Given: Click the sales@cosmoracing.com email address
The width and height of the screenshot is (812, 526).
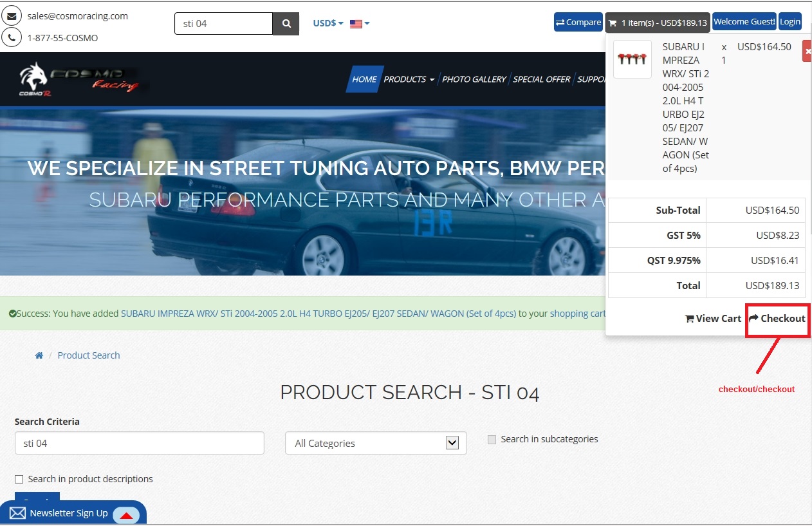Looking at the screenshot, I should point(78,16).
